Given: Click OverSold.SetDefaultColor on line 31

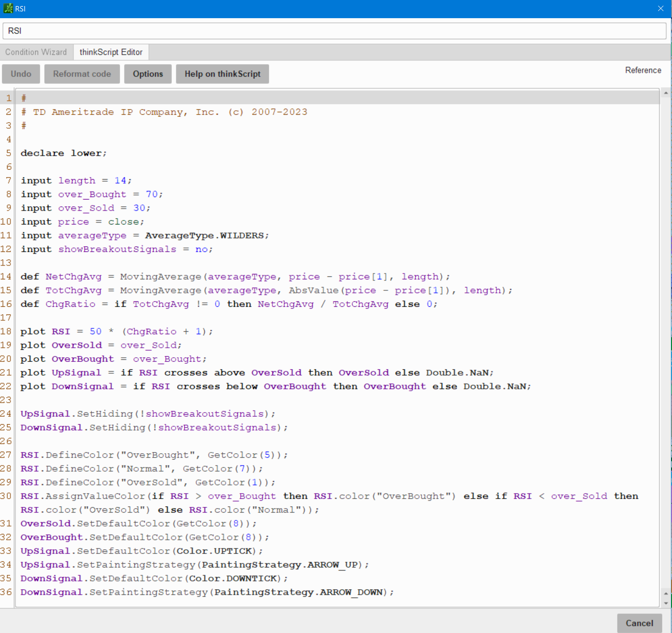Looking at the screenshot, I should coord(96,523).
